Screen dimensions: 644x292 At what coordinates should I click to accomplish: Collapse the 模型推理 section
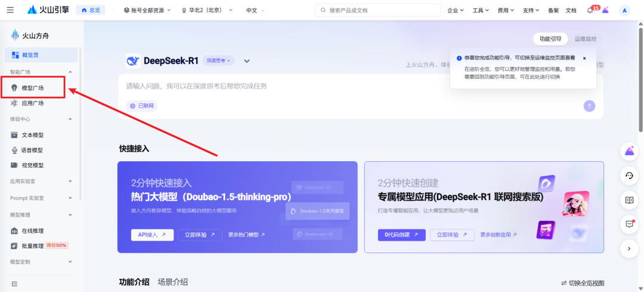point(70,215)
